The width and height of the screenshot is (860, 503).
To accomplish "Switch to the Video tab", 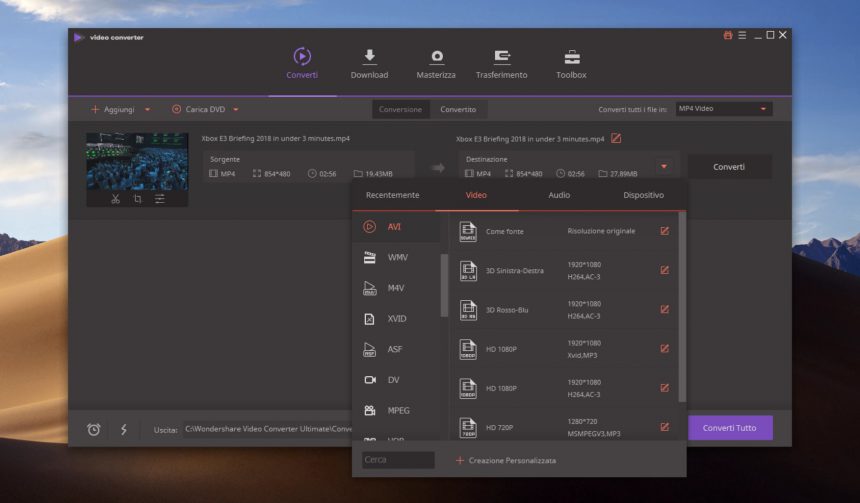I will coord(476,195).
